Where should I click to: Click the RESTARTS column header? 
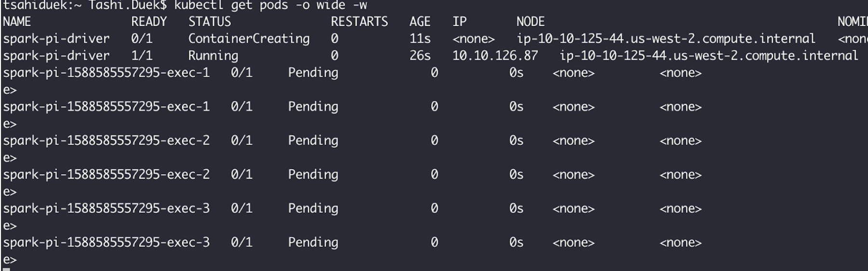[x=359, y=22]
